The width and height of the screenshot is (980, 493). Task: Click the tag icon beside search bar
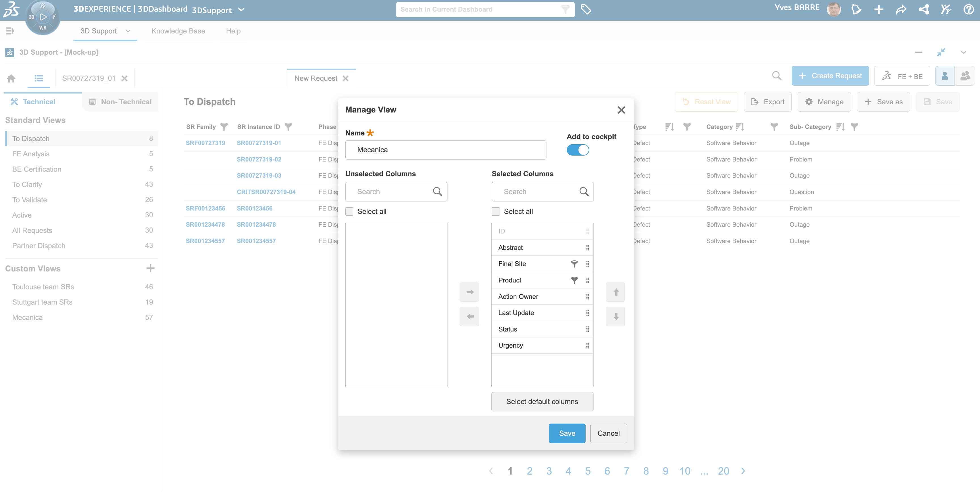(586, 9)
